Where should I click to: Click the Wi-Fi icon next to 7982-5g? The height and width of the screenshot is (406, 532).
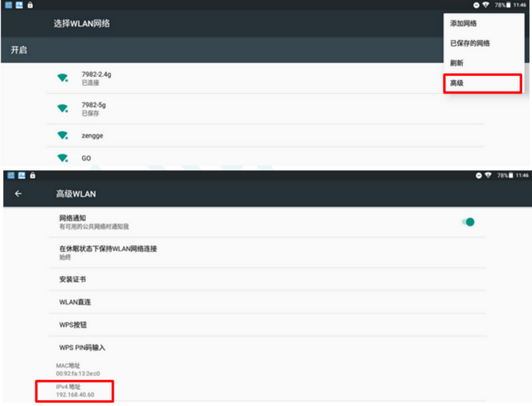pyautogui.click(x=62, y=108)
